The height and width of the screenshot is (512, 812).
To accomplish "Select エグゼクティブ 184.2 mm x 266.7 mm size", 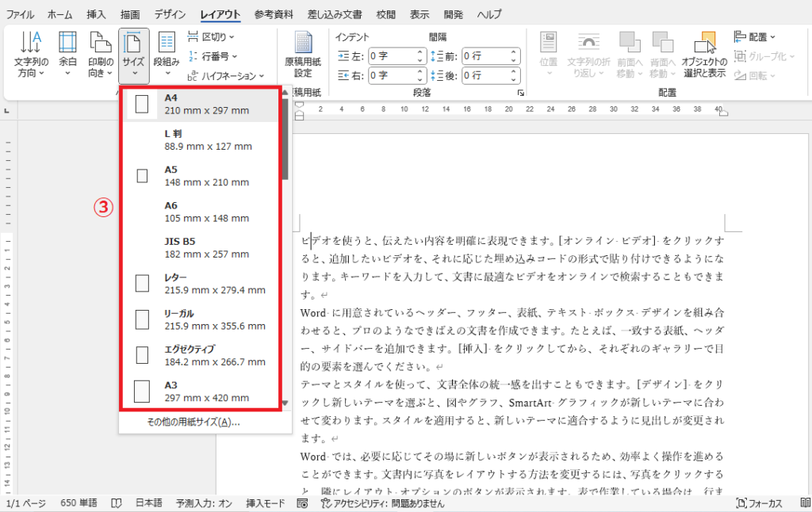I will tap(202, 355).
